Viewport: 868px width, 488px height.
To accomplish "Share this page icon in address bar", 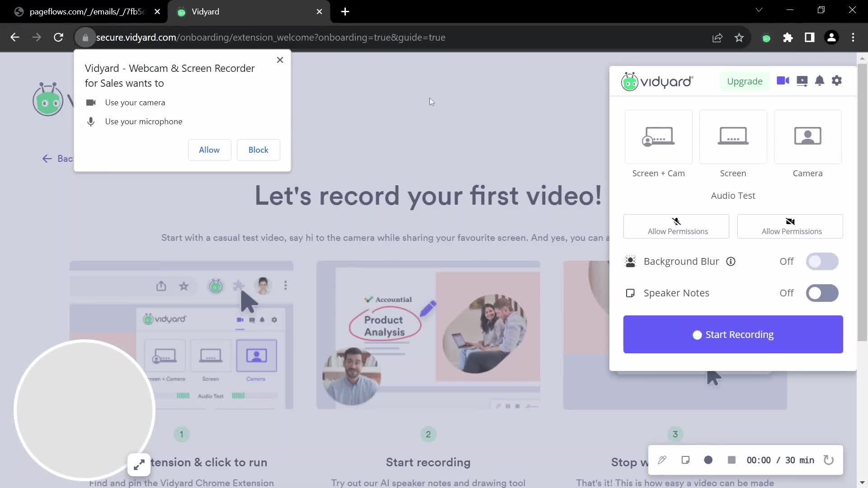I will pyautogui.click(x=717, y=38).
